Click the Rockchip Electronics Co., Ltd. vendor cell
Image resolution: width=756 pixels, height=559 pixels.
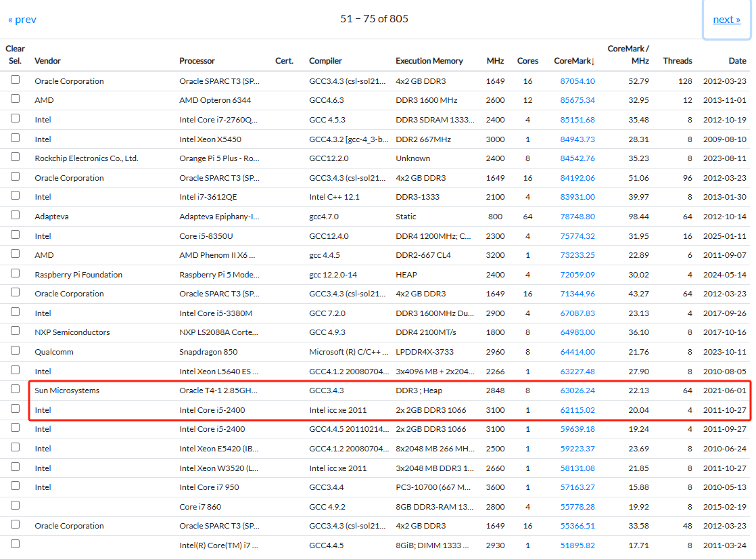point(87,158)
